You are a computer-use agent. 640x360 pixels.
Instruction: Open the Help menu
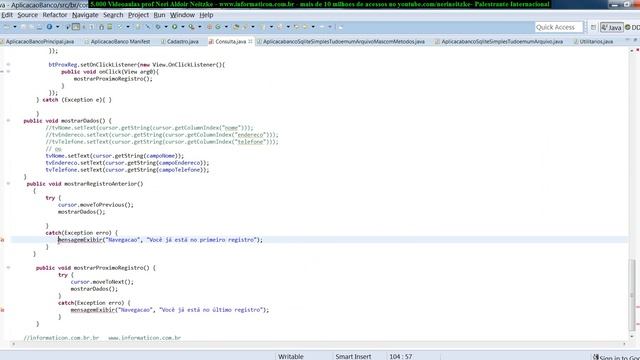(x=206, y=15)
